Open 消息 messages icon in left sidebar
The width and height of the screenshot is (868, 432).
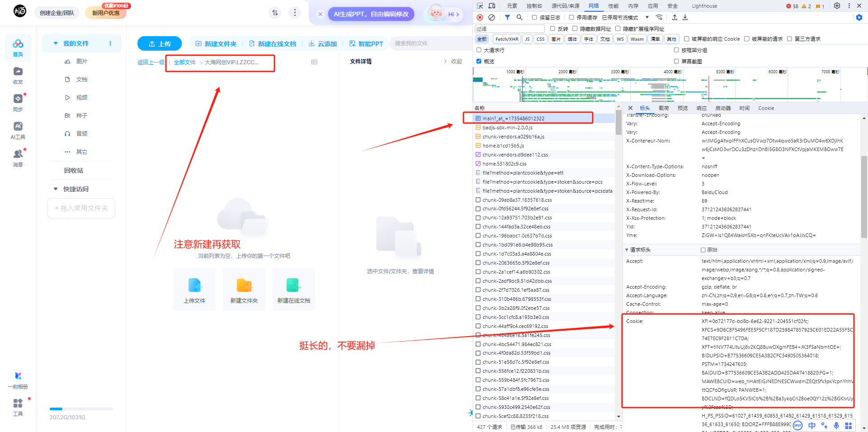coord(18,158)
